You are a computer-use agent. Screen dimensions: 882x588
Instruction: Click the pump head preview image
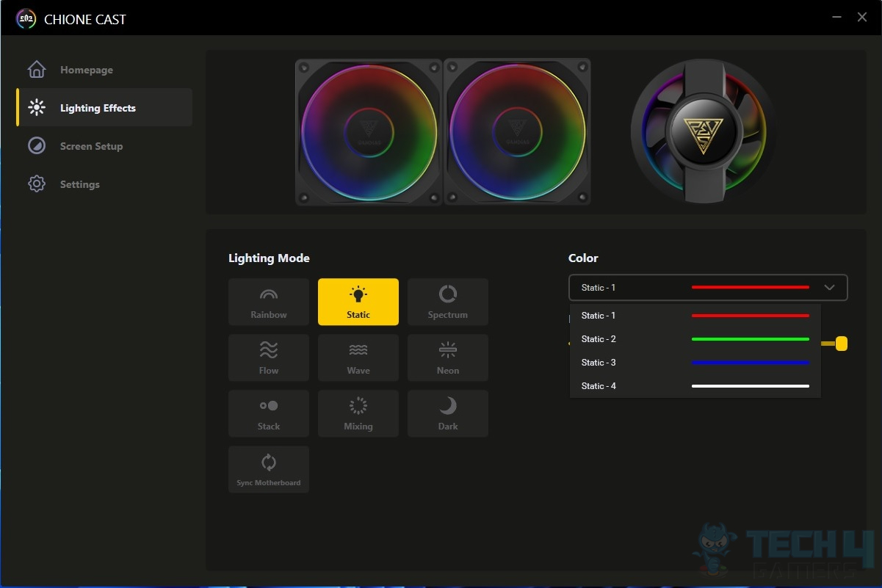click(x=704, y=132)
